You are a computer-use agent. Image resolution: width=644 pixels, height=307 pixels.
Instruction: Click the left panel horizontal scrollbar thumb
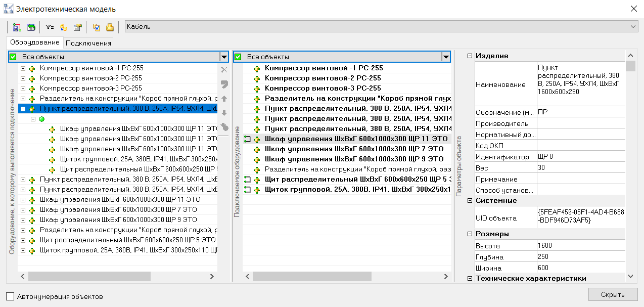point(89,277)
